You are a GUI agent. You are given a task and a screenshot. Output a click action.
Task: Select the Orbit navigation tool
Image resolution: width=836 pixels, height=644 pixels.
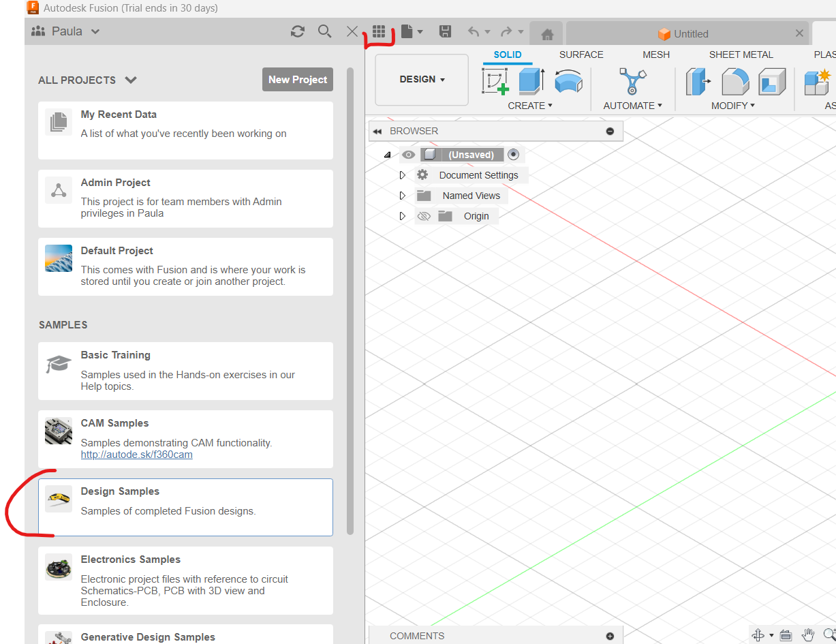(x=758, y=635)
